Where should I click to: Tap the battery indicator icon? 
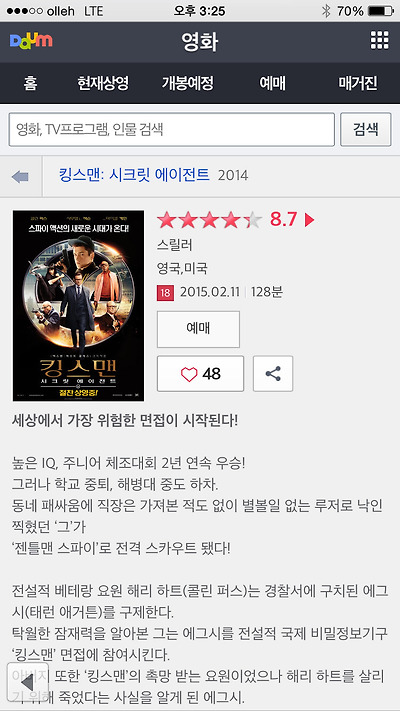381,11
